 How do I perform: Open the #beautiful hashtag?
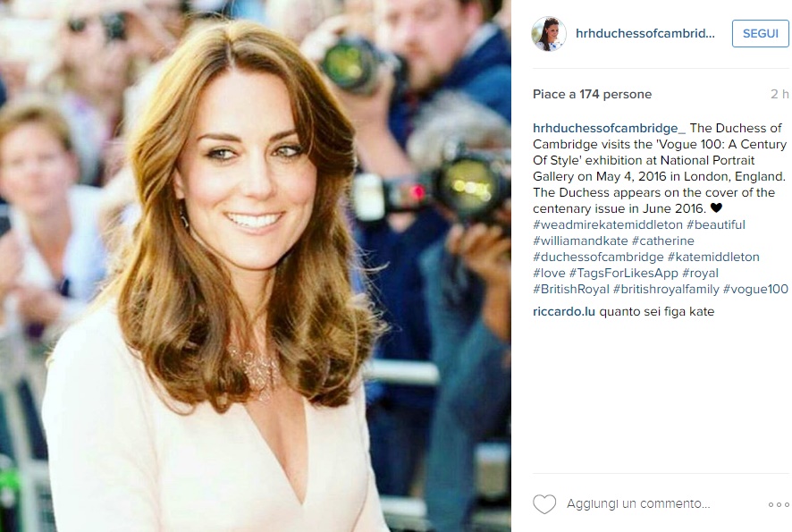click(x=716, y=224)
